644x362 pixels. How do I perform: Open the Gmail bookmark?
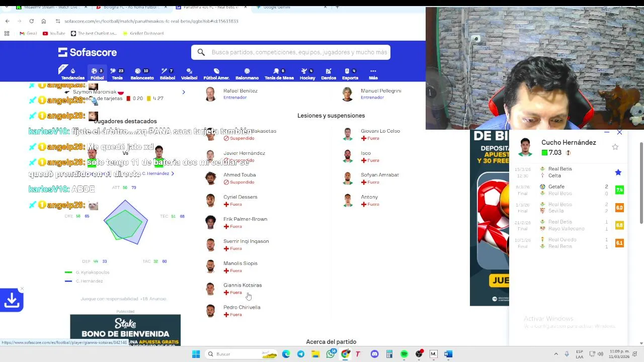28,33
